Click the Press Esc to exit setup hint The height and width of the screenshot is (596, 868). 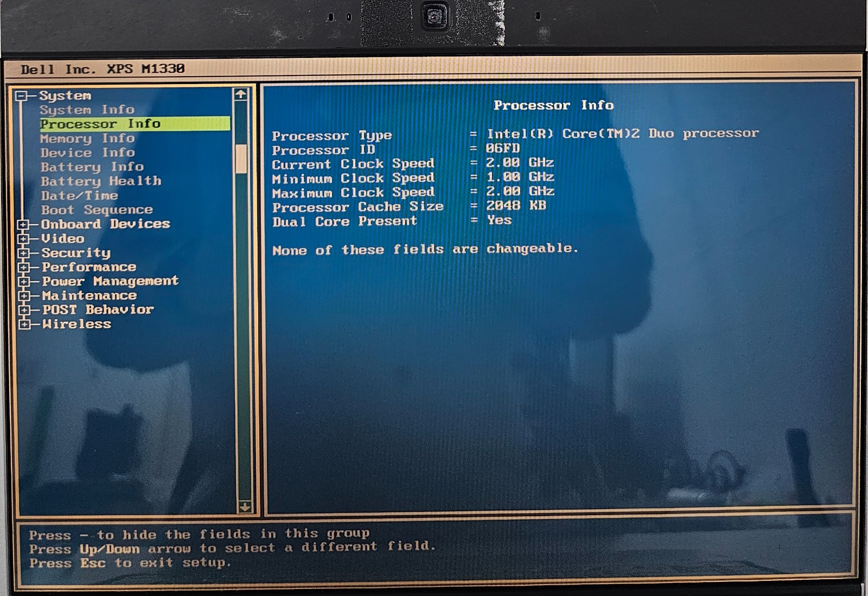click(x=130, y=563)
